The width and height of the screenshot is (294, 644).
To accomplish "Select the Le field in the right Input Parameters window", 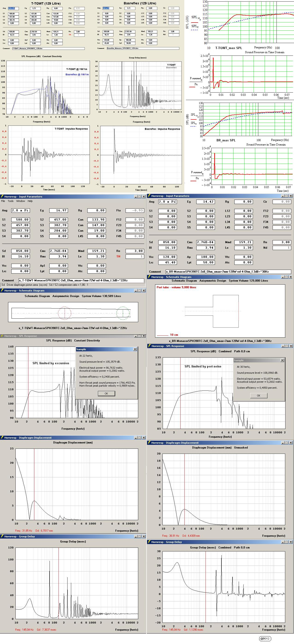I will [x=244, y=248].
